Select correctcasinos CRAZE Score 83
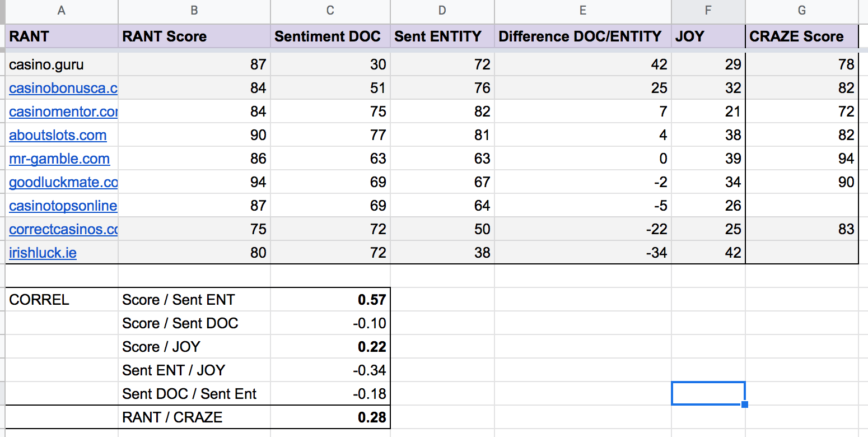 pos(802,229)
